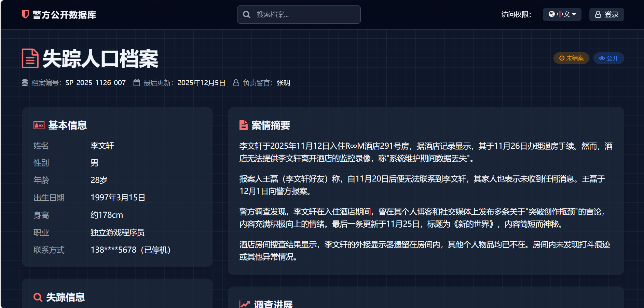The image size is (644, 308).
Task: Click the officer name 张明
Action: point(283,83)
